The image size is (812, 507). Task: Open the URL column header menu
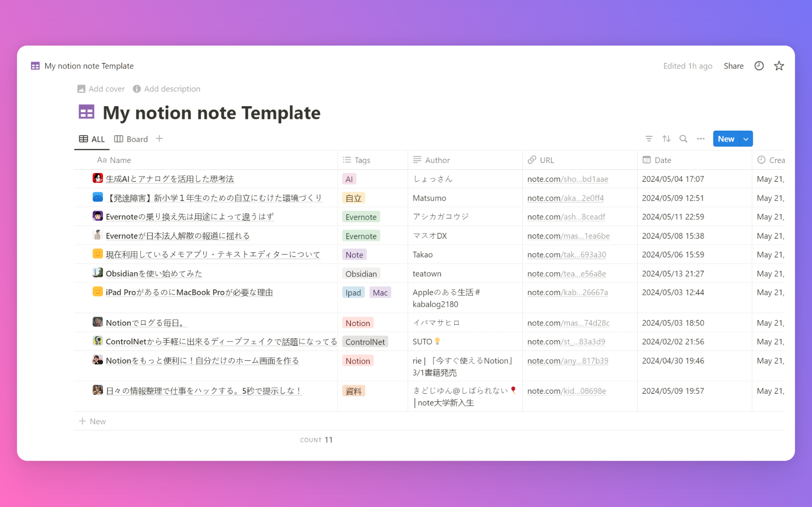pyautogui.click(x=580, y=160)
